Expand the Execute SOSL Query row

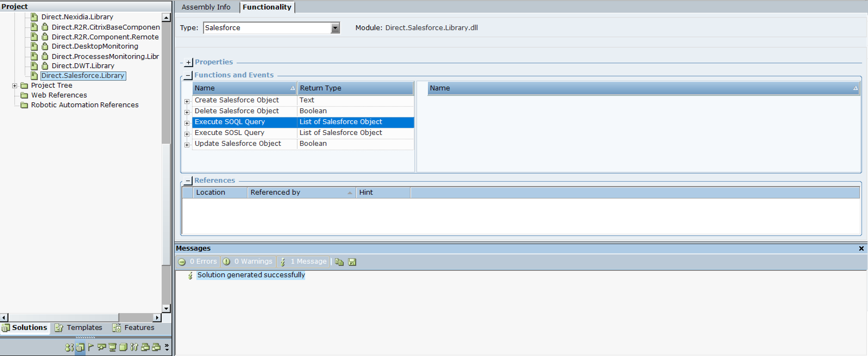coord(187,134)
